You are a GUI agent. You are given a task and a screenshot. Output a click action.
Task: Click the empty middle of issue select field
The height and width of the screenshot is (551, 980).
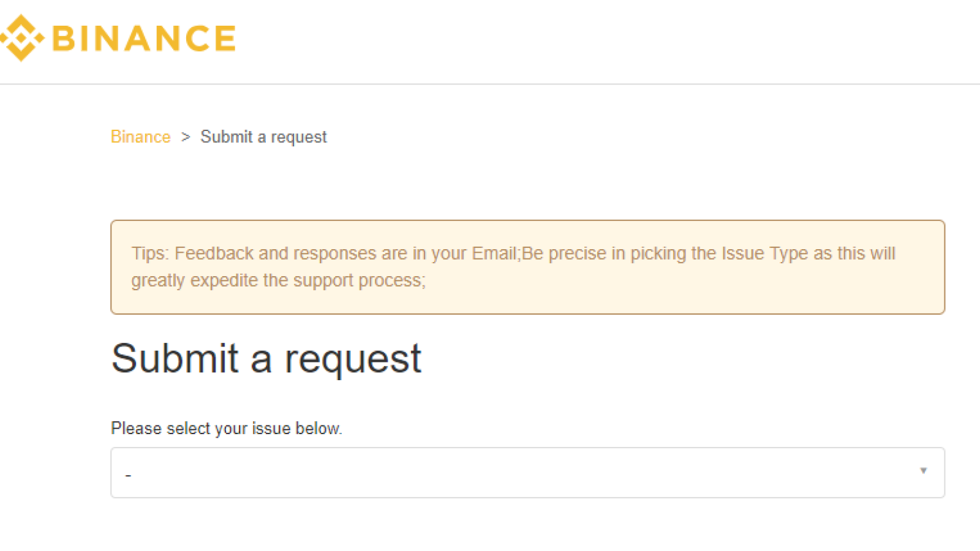[527, 473]
